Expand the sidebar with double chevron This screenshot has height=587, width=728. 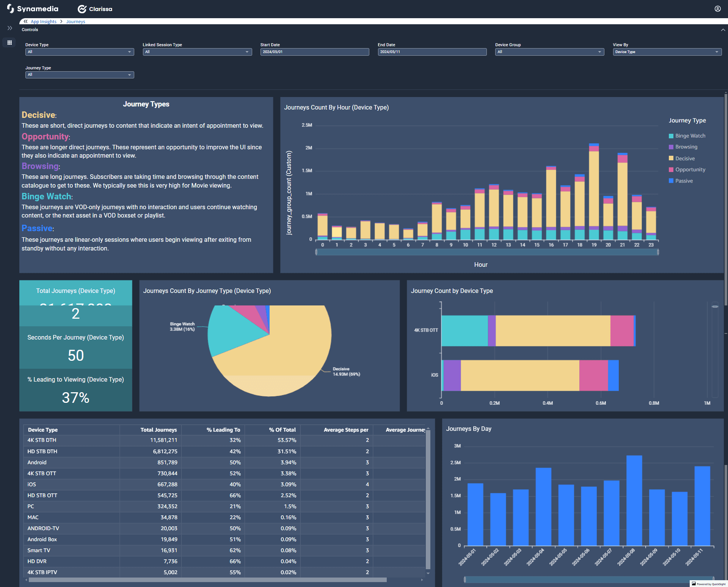[x=10, y=28]
